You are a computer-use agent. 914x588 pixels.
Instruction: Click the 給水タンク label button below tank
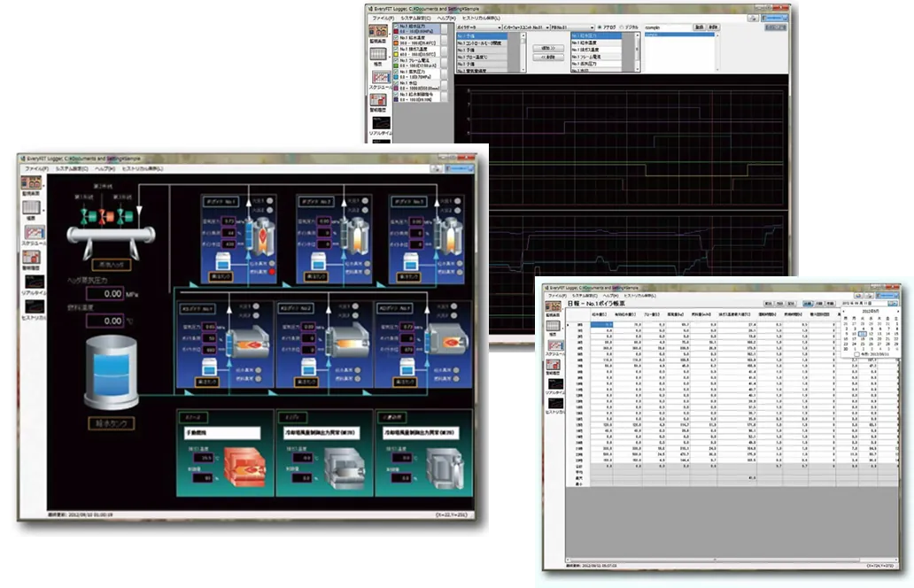tap(112, 423)
